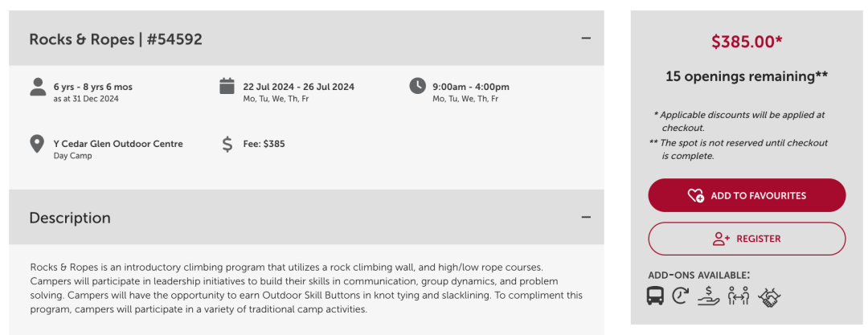
Task: Click the clock icon beside 9:00am - 4:00pm
Action: pos(417,86)
